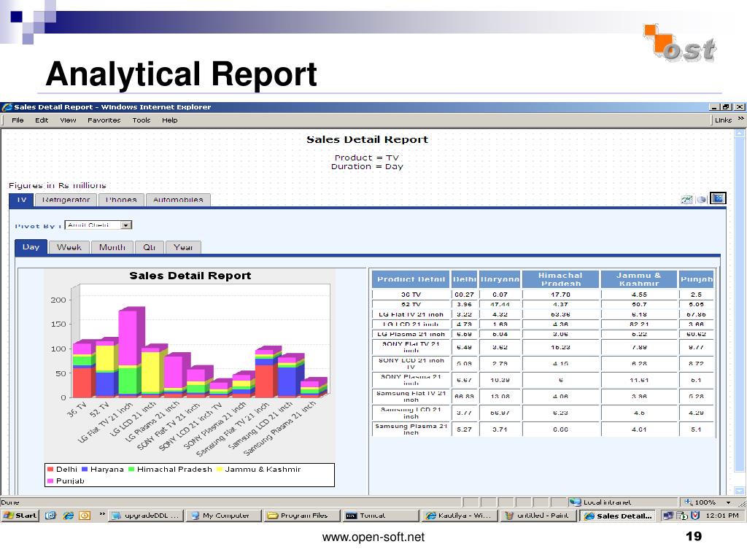Click the Zoom magnifier icon in status bar
This screenshot has height=560, width=747.
[689, 502]
